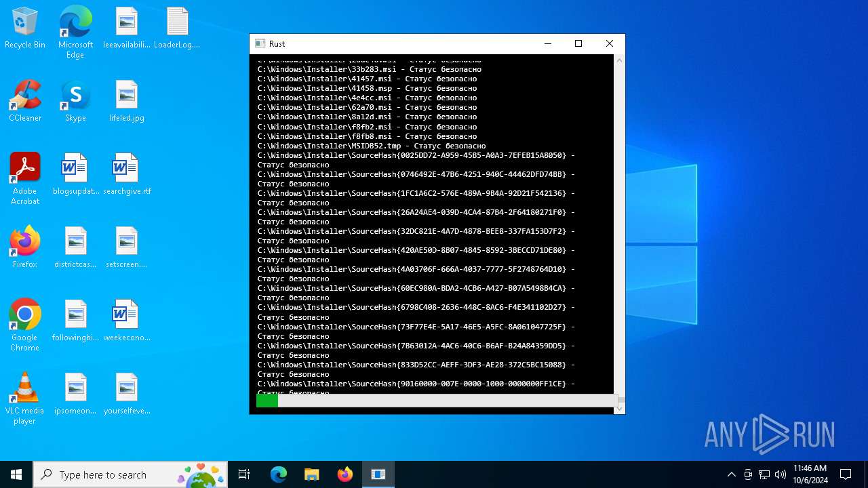The height and width of the screenshot is (488, 868).
Task: Click the line for 8a12d.msi
Action: pos(367,117)
